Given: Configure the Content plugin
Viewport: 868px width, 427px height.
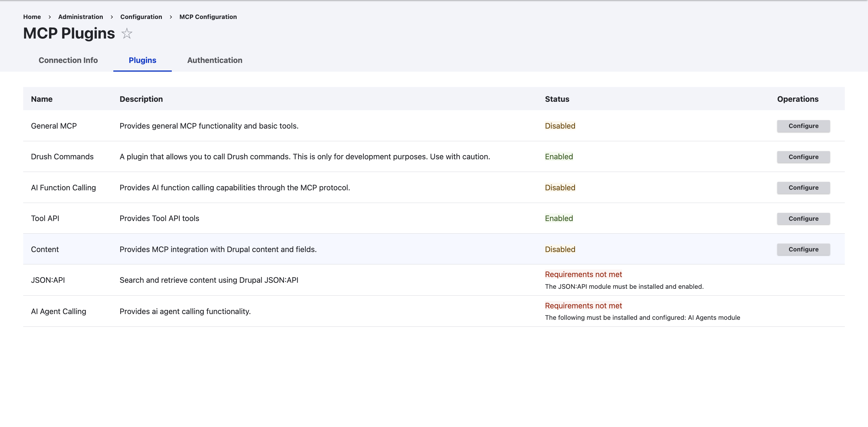Looking at the screenshot, I should pos(803,250).
